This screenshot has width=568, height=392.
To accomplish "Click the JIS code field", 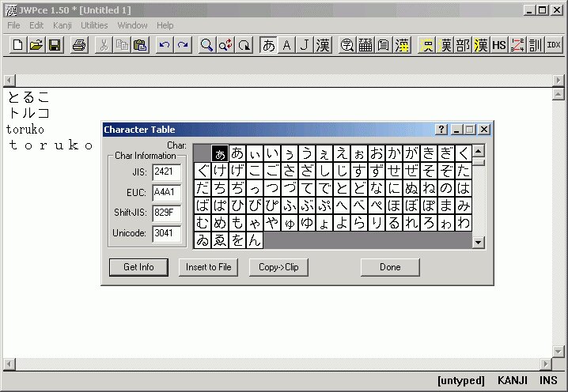I will click(166, 171).
